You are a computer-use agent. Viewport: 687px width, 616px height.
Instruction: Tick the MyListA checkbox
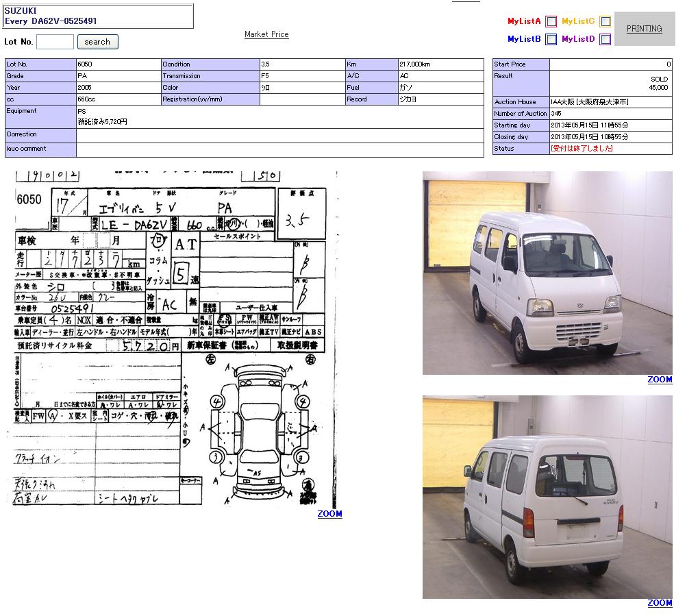(x=551, y=21)
